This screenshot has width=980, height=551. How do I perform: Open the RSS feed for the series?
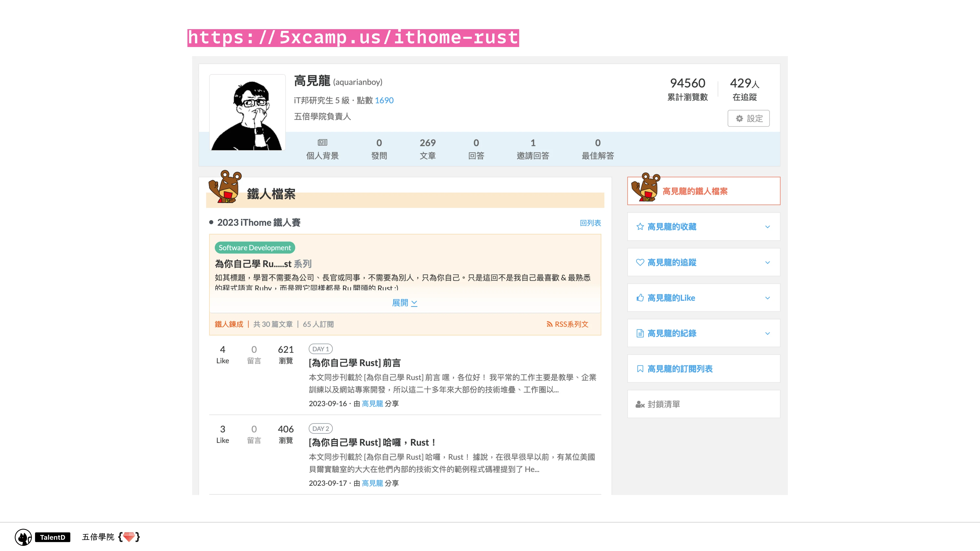567,324
